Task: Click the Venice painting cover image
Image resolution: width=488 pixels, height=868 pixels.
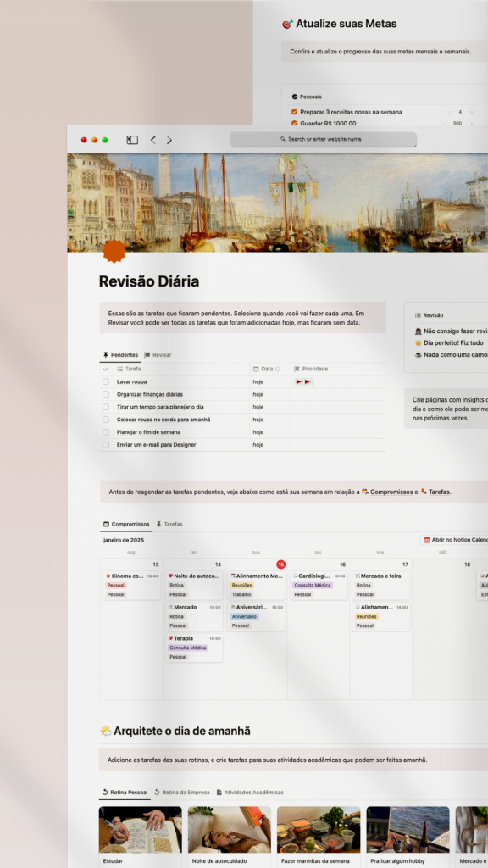Action: coord(278,203)
